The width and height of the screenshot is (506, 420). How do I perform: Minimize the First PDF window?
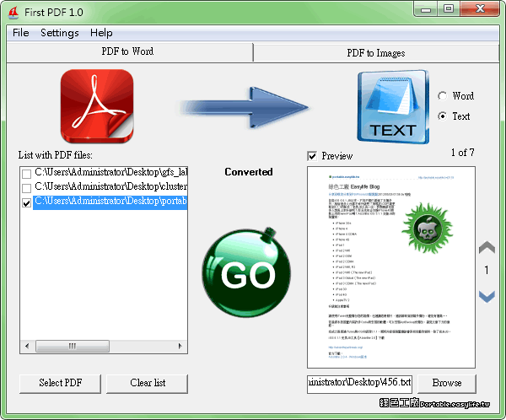(x=426, y=9)
